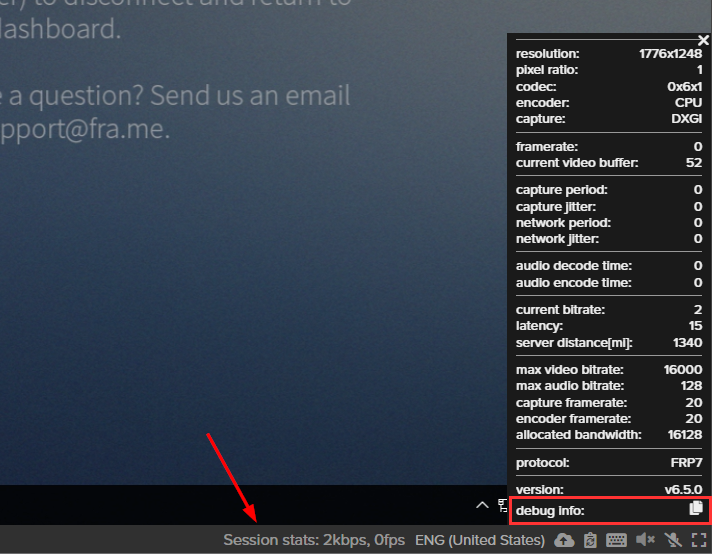Toggle the muted microphone icon

(672, 541)
